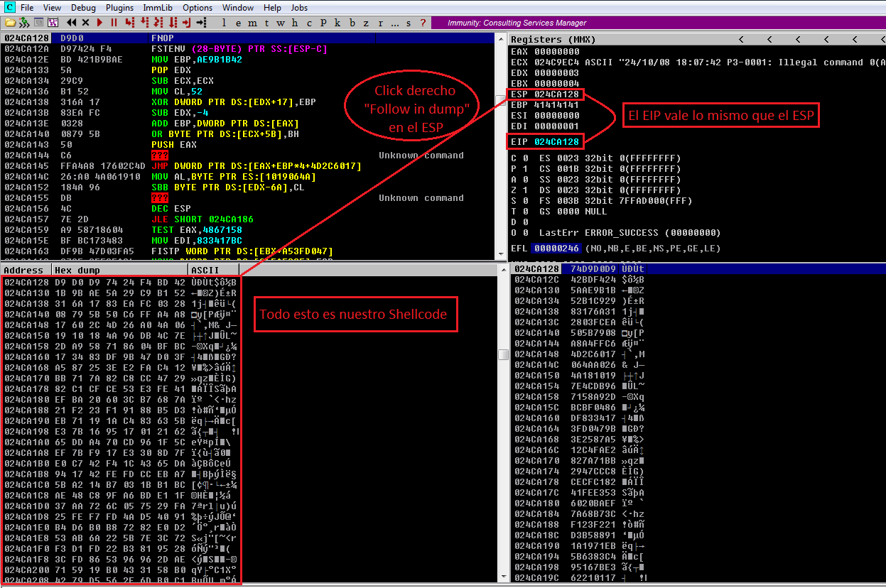Screen dimensions: 886x588
Task: Click the dump pane vertical scrollbar thumb
Action: pyautogui.click(x=503, y=354)
